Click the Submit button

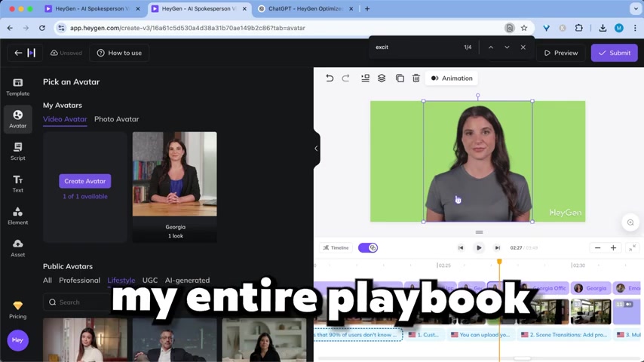coord(614,53)
